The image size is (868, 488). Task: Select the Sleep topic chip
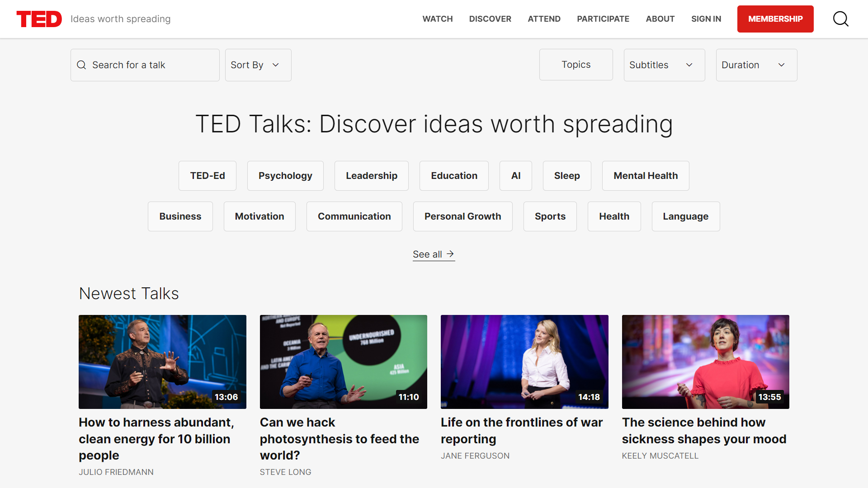pyautogui.click(x=567, y=176)
